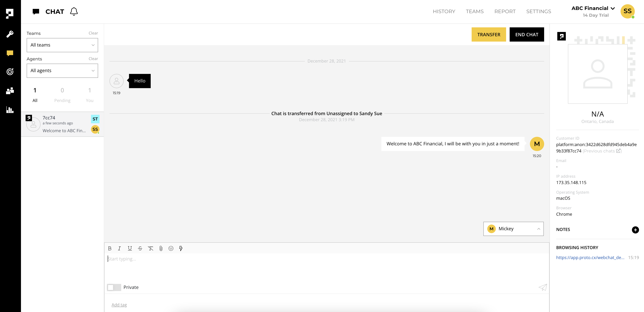
Task: Open the wrench tools sidebar icon
Action: 10,34
